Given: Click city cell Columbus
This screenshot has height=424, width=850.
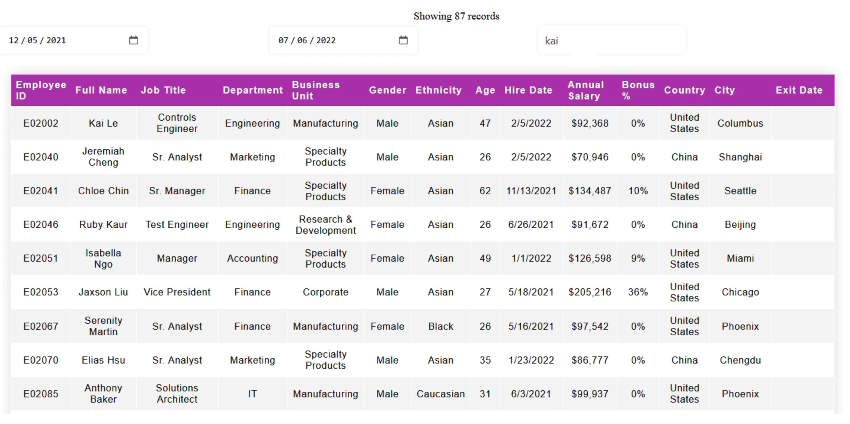Looking at the screenshot, I should [x=740, y=123].
